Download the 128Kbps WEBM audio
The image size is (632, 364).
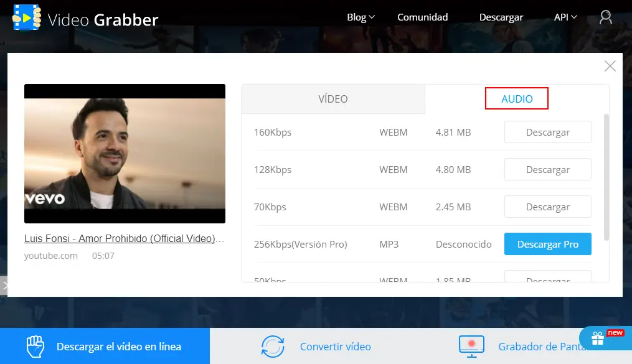(x=548, y=169)
